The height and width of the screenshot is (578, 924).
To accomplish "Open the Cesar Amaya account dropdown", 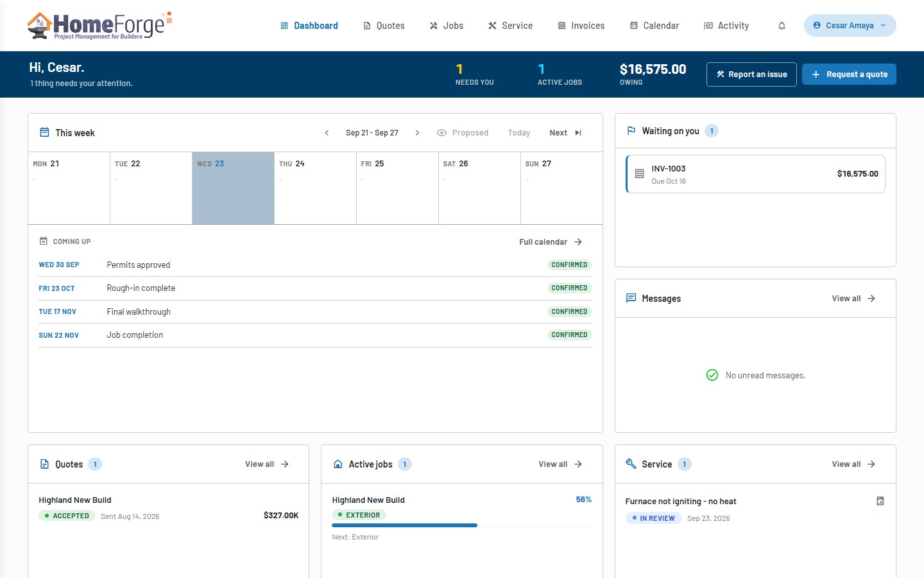I will 850,26.
